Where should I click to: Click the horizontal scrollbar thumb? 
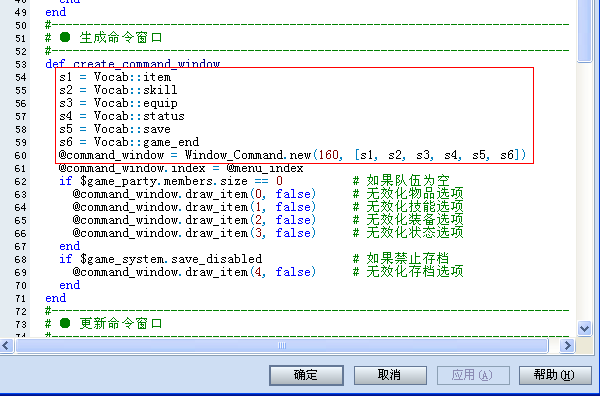[282, 346]
